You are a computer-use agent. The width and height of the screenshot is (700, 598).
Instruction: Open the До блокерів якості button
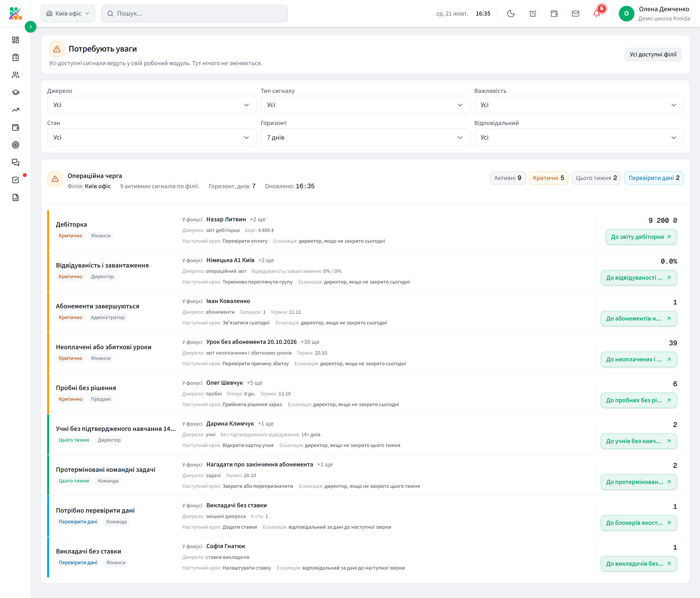pos(639,523)
